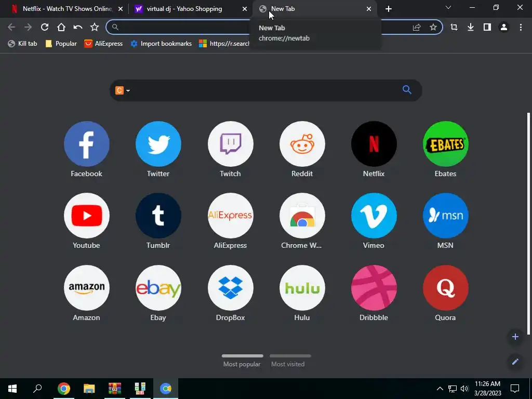532x399 pixels.
Task: Click the Import bookmarks link
Action: point(161,44)
